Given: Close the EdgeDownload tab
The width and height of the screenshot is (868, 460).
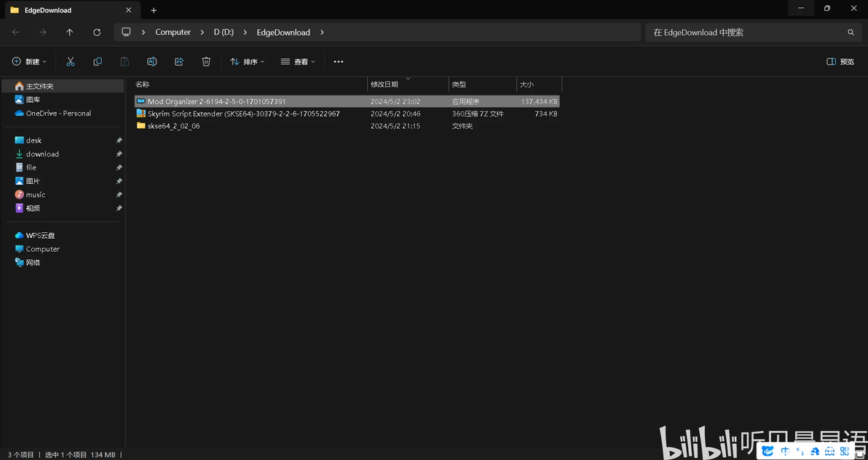Looking at the screenshot, I should pyautogui.click(x=128, y=10).
